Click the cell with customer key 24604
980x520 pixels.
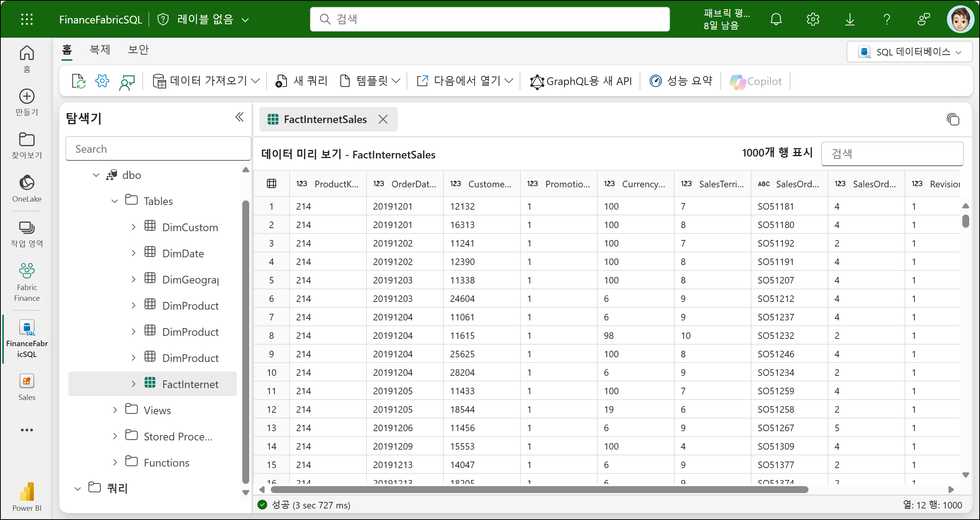482,299
